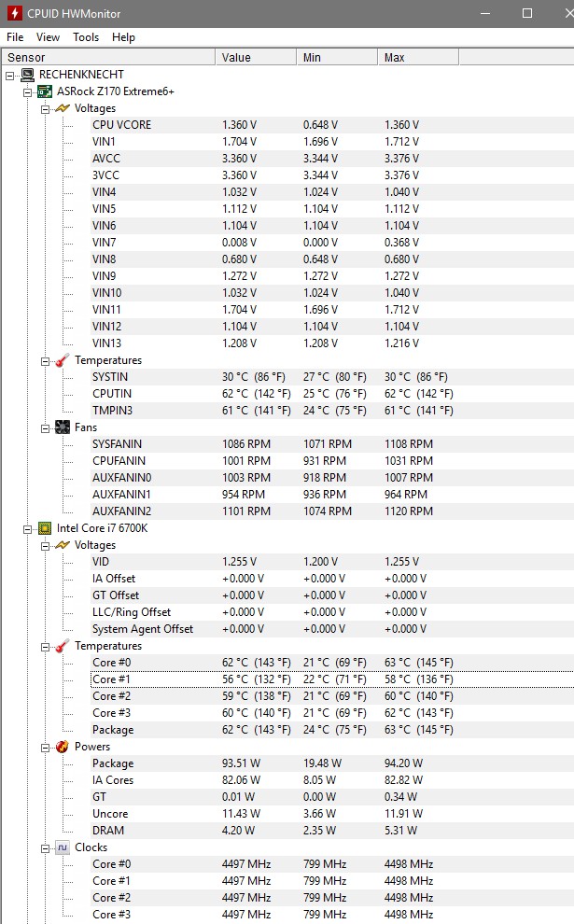Click the CPU Temperatures thermometer icon
Image resolution: width=574 pixels, height=924 pixels.
[63, 647]
